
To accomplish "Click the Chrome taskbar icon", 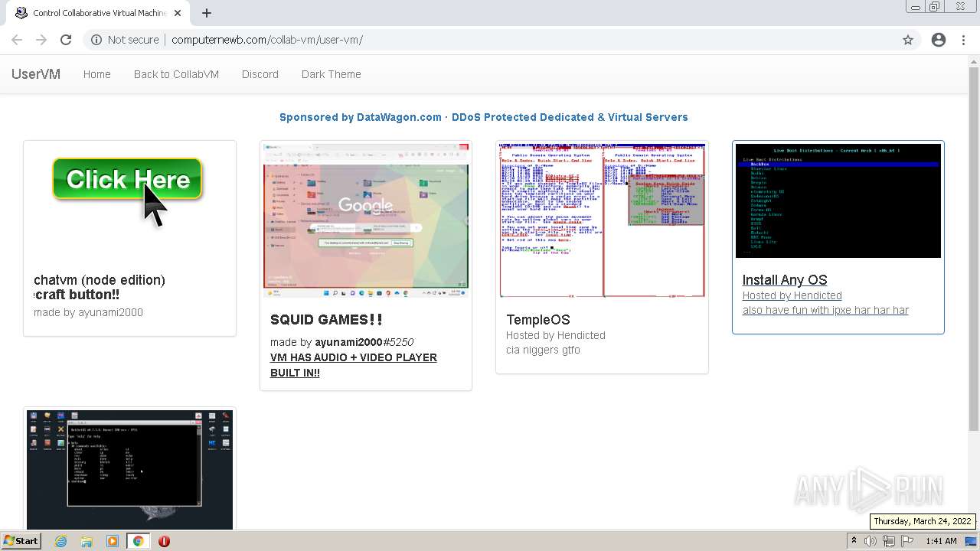I will tap(138, 541).
